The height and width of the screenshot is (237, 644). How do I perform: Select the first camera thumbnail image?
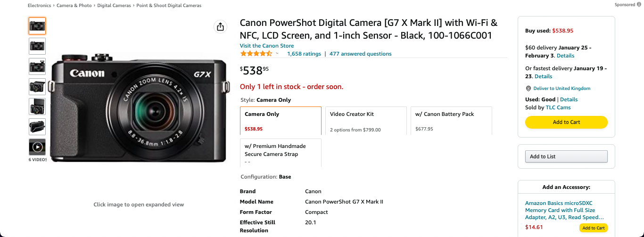(x=37, y=26)
